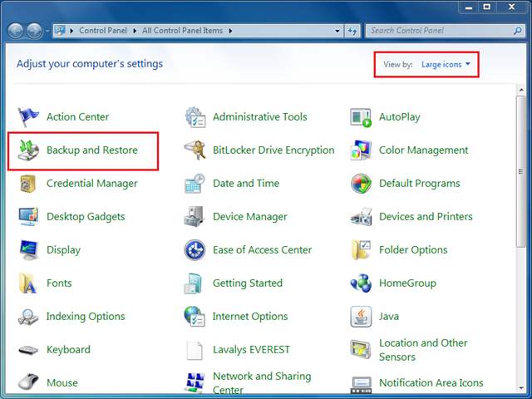Open the Administrative Tools link
This screenshot has width=532, height=399.
(260, 117)
